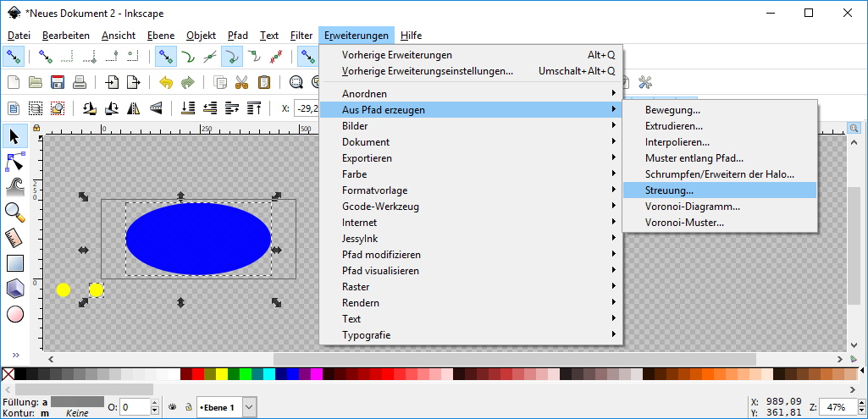Click the Cut scissors icon
This screenshot has width=868, height=419.
[x=241, y=82]
